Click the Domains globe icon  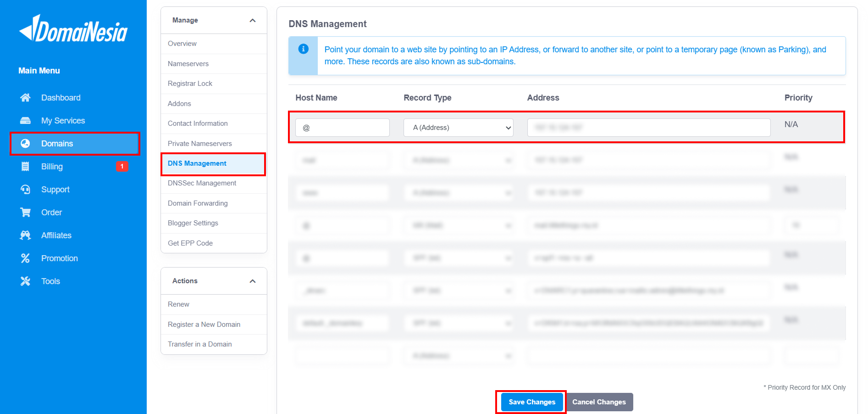click(26, 143)
